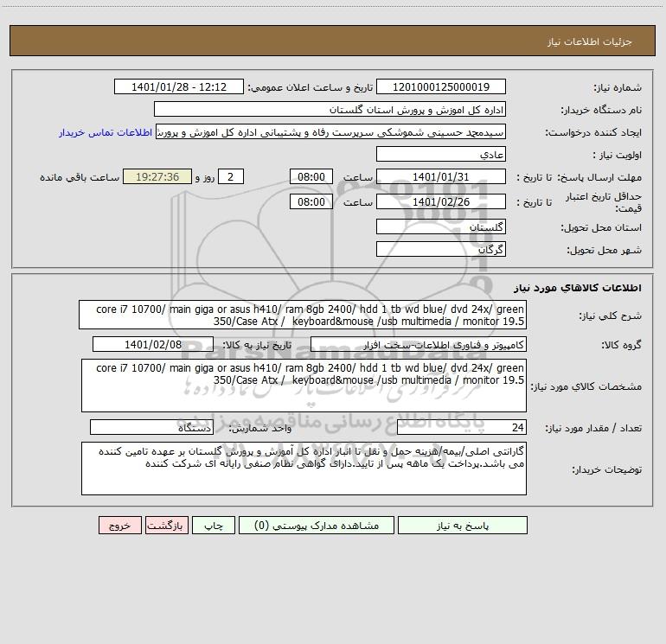
Task: Click the buyer organization name field
Action: tap(330, 109)
